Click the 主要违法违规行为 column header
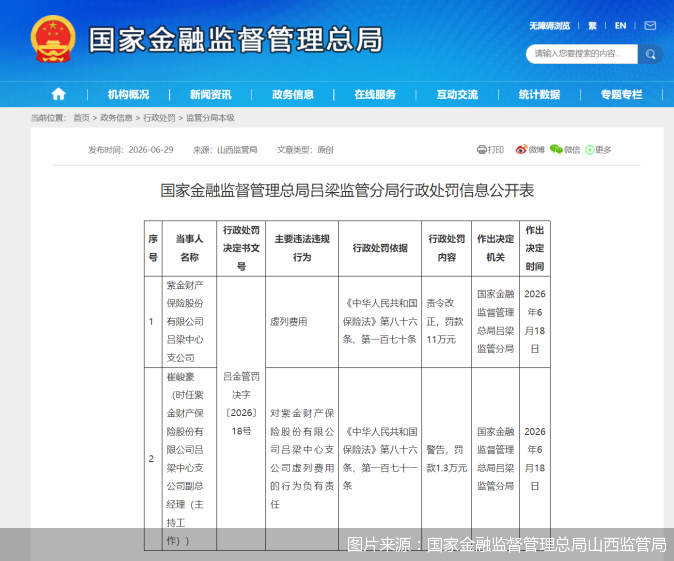Image resolution: width=674 pixels, height=561 pixels. [x=302, y=248]
